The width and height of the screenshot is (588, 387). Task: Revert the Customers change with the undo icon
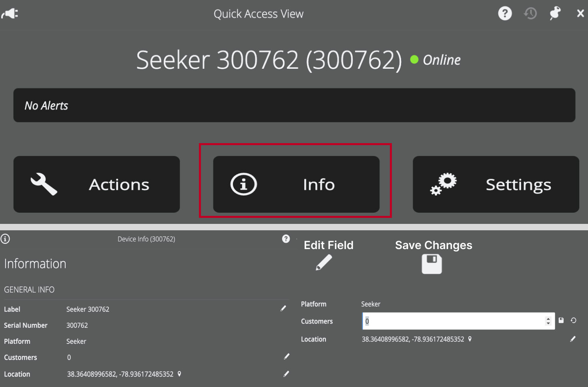573,321
